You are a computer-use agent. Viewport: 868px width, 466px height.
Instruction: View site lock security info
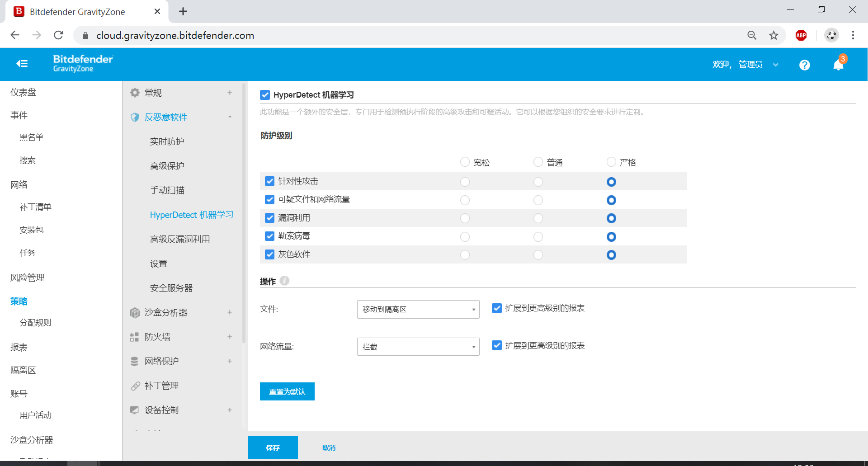point(85,35)
